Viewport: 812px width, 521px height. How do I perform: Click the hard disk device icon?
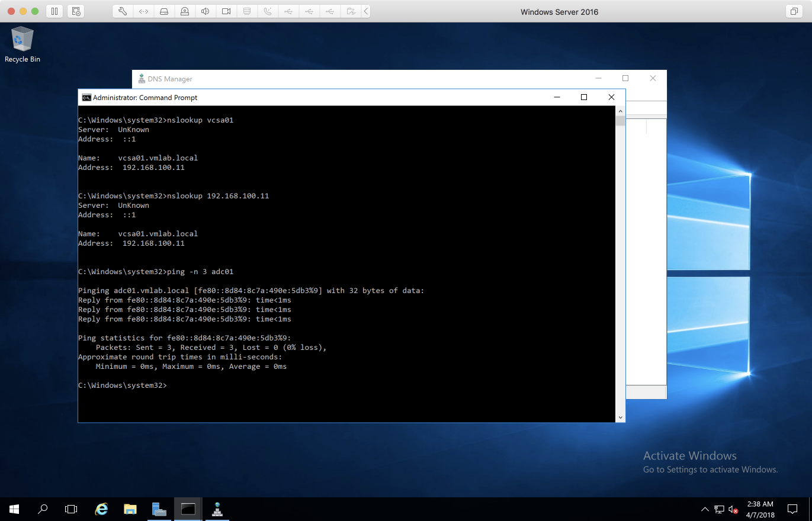coord(164,11)
